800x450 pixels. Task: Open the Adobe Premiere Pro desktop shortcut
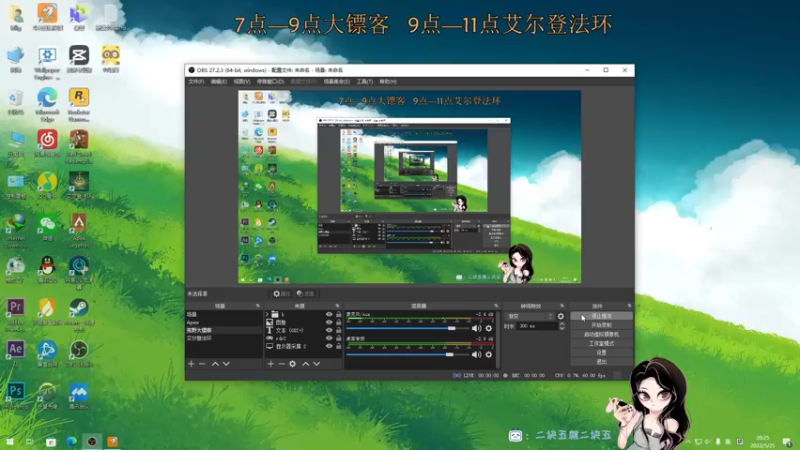(16, 314)
